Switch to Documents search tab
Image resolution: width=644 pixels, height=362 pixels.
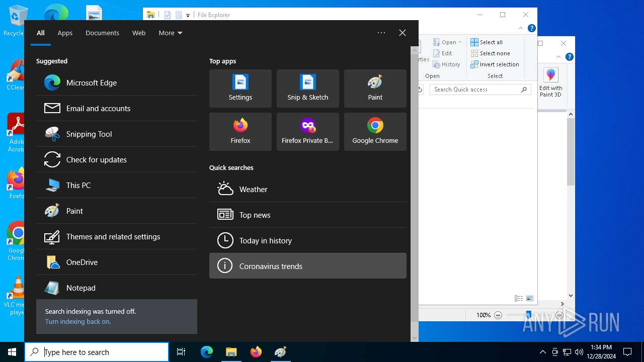[102, 33]
